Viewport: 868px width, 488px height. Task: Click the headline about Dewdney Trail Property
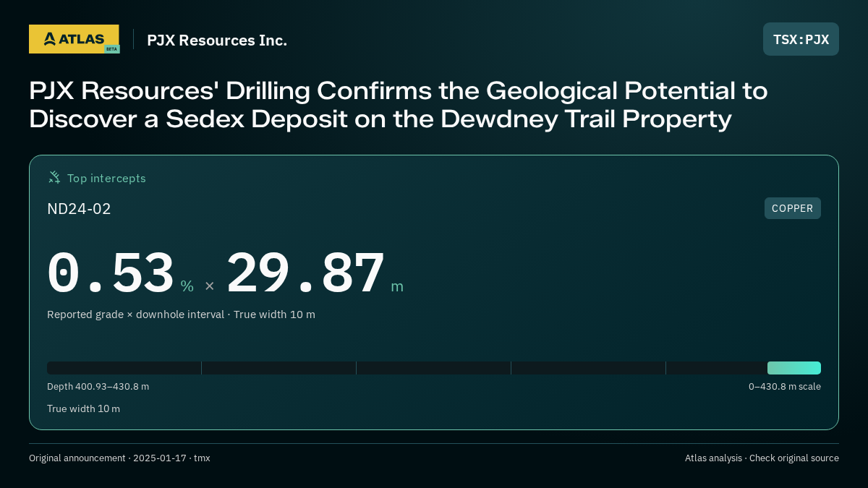[398, 105]
